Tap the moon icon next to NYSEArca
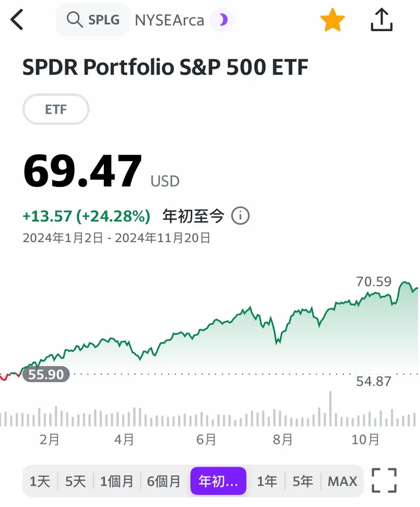 click(x=221, y=19)
